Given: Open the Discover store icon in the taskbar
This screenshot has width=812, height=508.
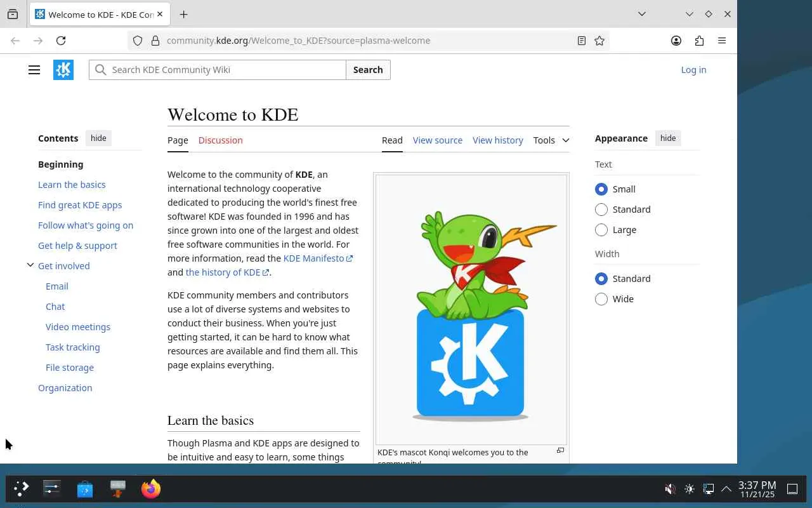Looking at the screenshot, I should 85,489.
